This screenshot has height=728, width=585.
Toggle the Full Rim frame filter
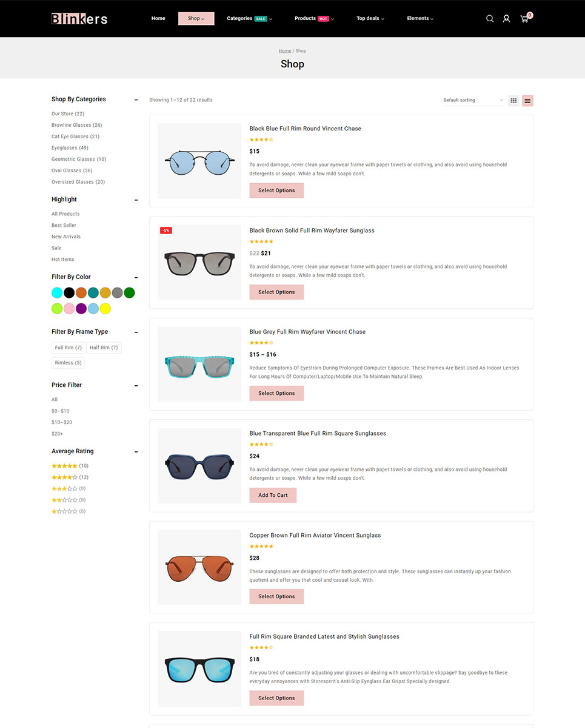coord(68,348)
